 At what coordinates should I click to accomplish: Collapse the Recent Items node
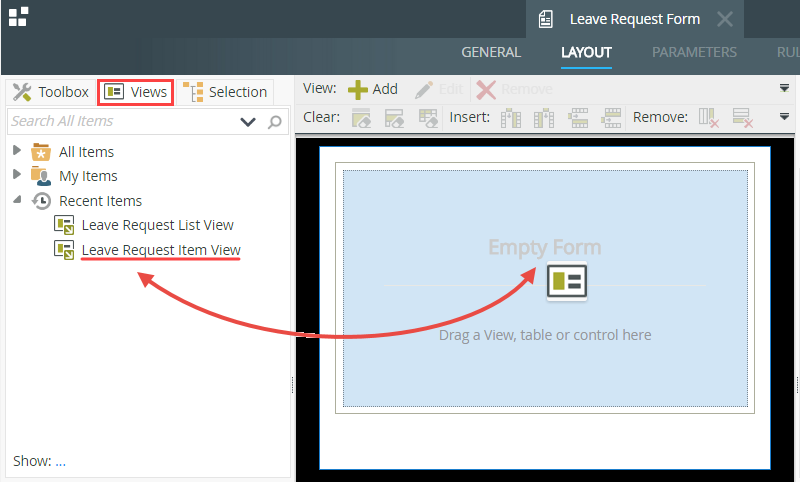click(x=17, y=199)
